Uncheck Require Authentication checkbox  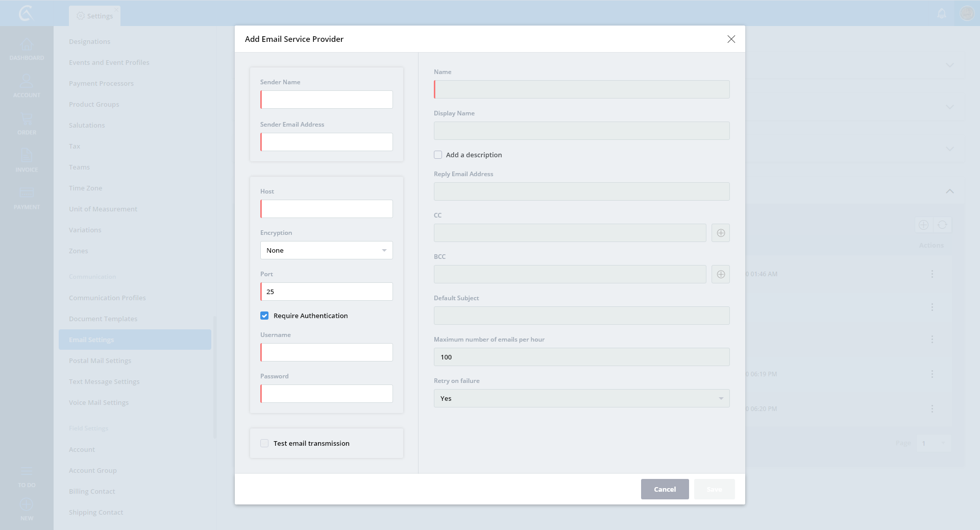pos(264,316)
